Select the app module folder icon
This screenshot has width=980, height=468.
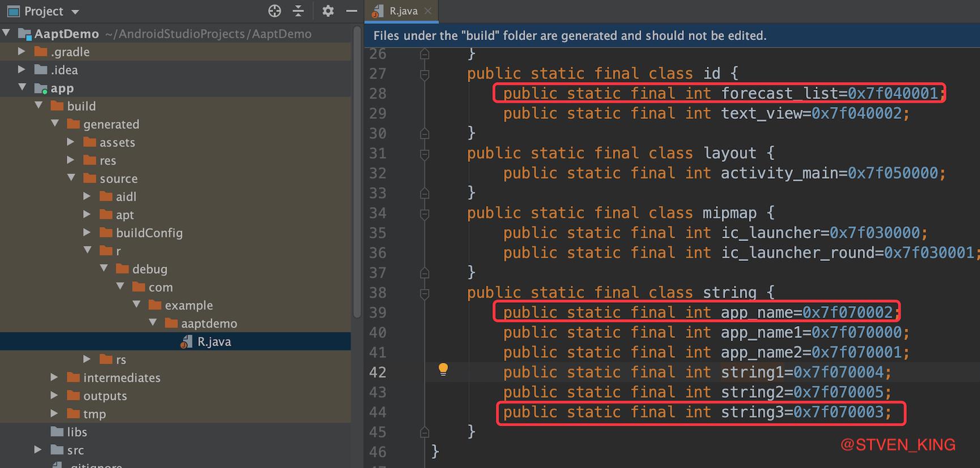click(41, 88)
